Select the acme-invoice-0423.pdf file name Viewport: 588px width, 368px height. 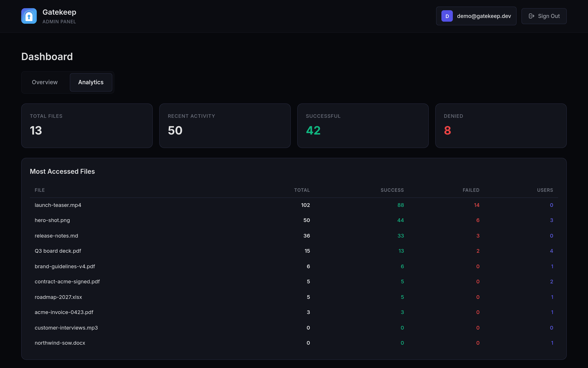pyautogui.click(x=64, y=312)
